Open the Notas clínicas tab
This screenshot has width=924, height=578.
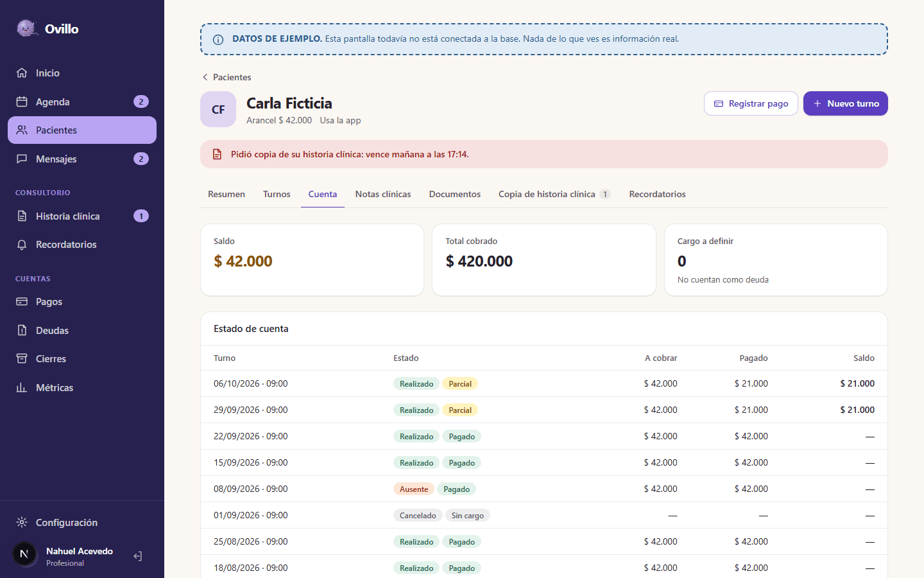[383, 194]
